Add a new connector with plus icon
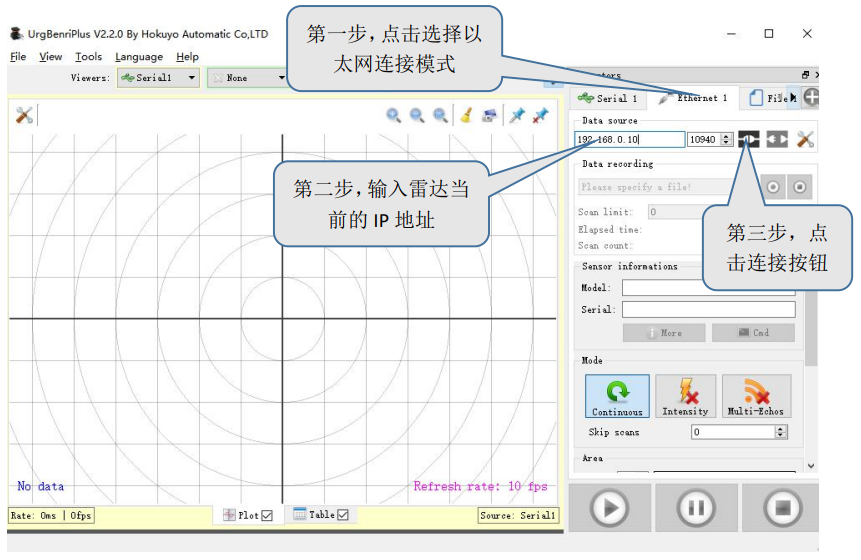The height and width of the screenshot is (560, 861). click(811, 98)
